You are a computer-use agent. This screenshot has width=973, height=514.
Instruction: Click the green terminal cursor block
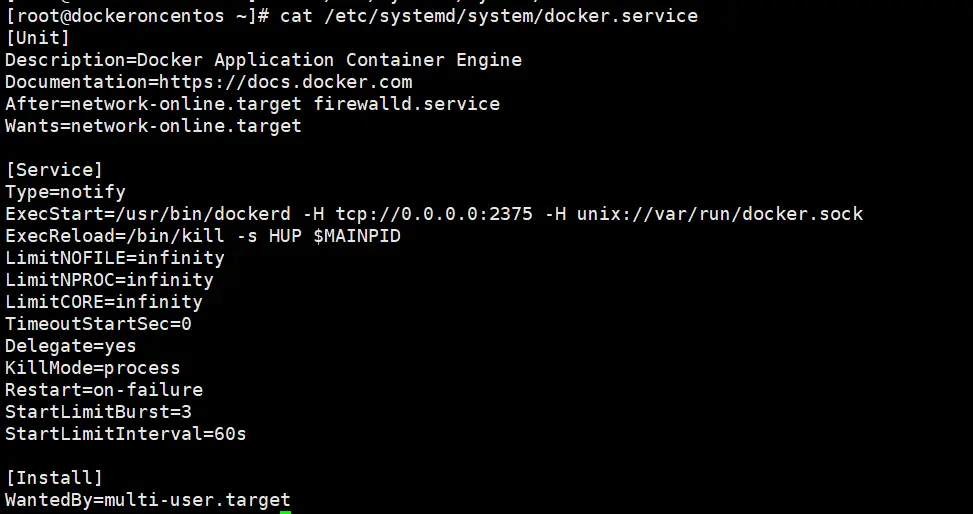(285, 511)
